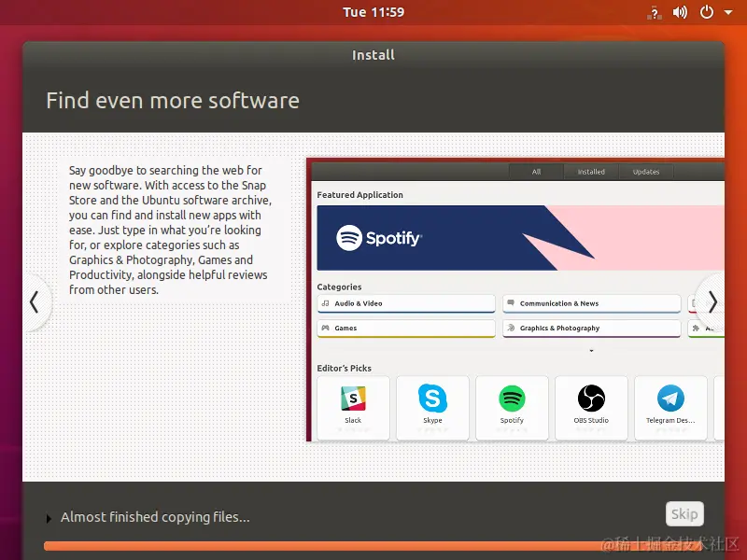Click the power icon in top bar
The image size is (747, 560).
(707, 12)
